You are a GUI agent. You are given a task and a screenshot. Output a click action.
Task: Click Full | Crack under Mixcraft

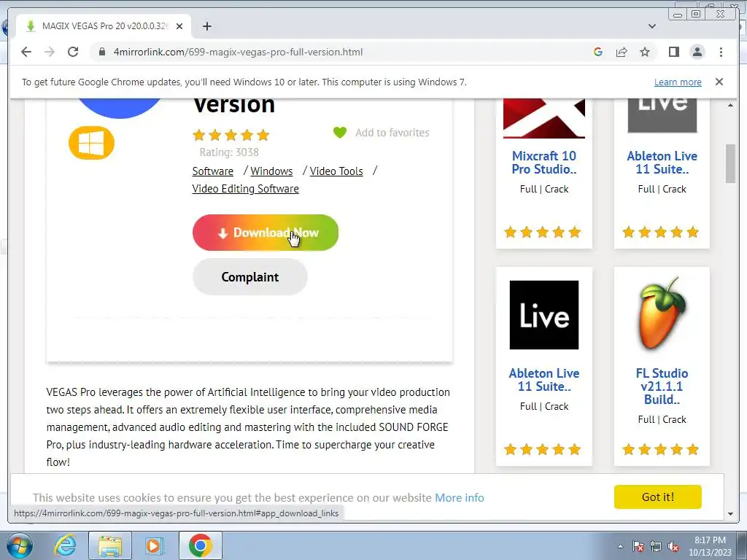point(544,189)
